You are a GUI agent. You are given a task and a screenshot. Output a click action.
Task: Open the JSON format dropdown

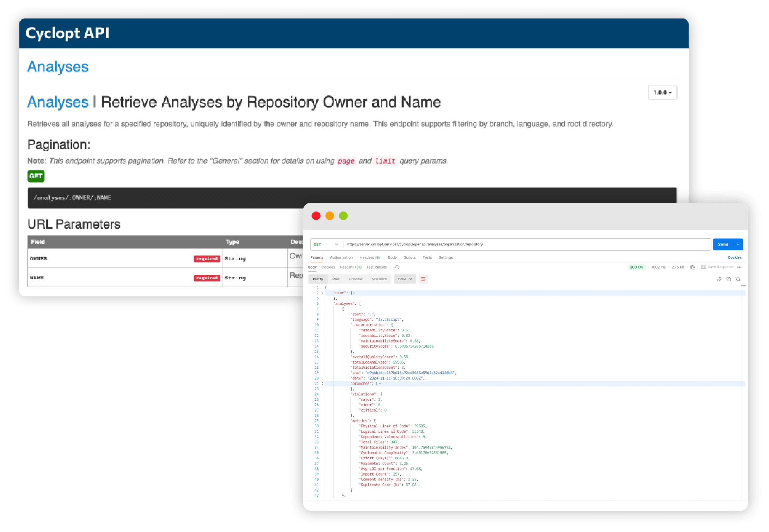(x=405, y=279)
